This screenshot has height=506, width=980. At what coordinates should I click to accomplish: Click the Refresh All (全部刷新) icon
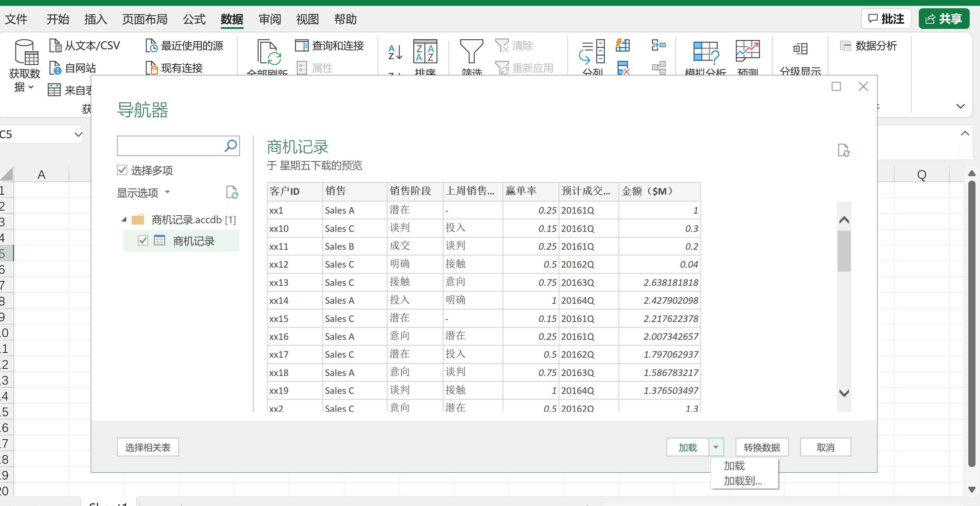[269, 52]
